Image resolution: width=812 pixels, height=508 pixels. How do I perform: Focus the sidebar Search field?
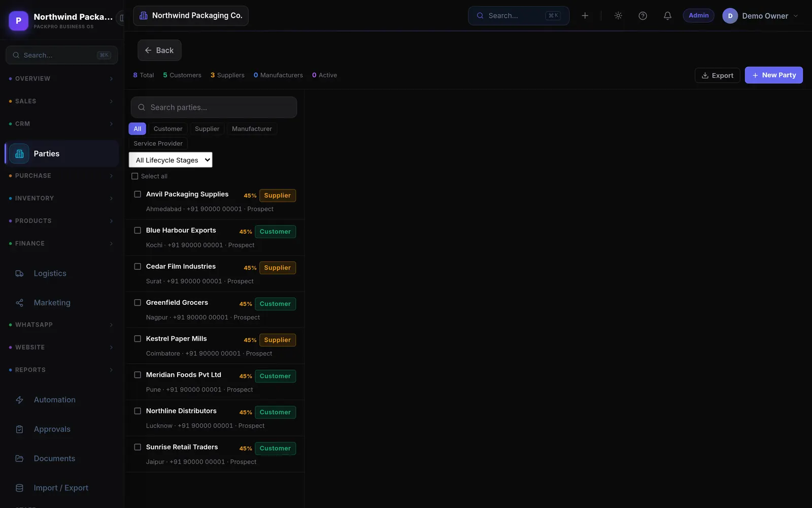(x=61, y=55)
